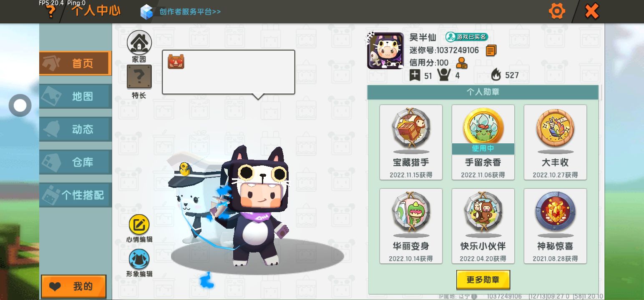Open the credit score details icon
The height and width of the screenshot is (300, 644).
pos(461,63)
